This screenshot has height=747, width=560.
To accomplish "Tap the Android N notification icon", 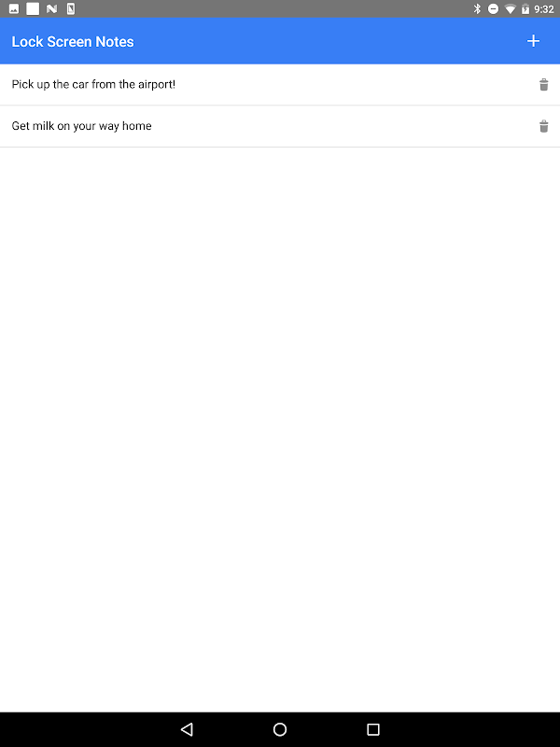I will point(52,8).
